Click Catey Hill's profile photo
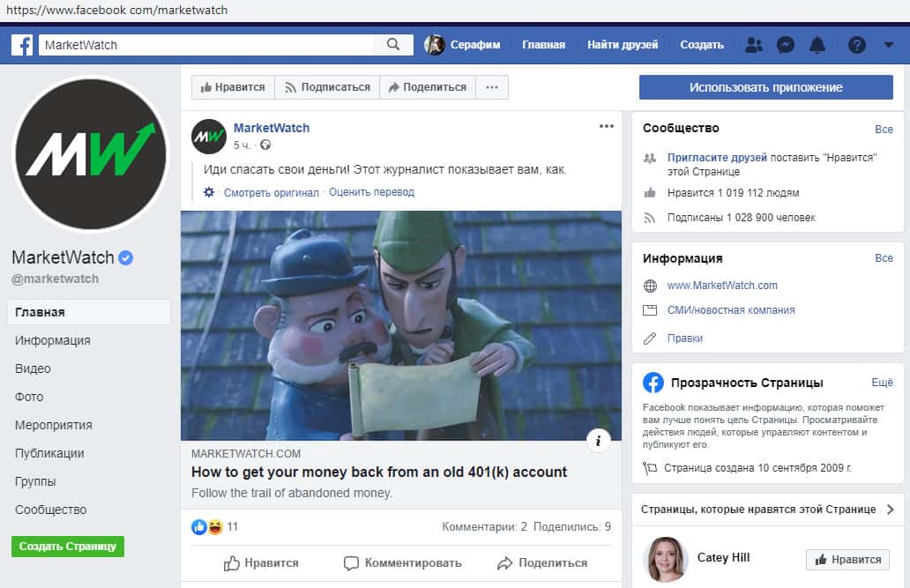Image resolution: width=910 pixels, height=588 pixels. pos(665,559)
